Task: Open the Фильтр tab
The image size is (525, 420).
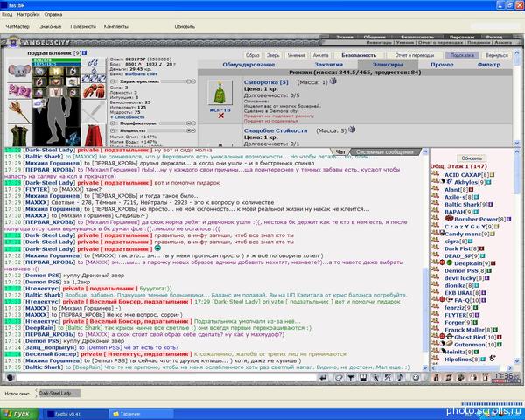Action: click(489, 65)
